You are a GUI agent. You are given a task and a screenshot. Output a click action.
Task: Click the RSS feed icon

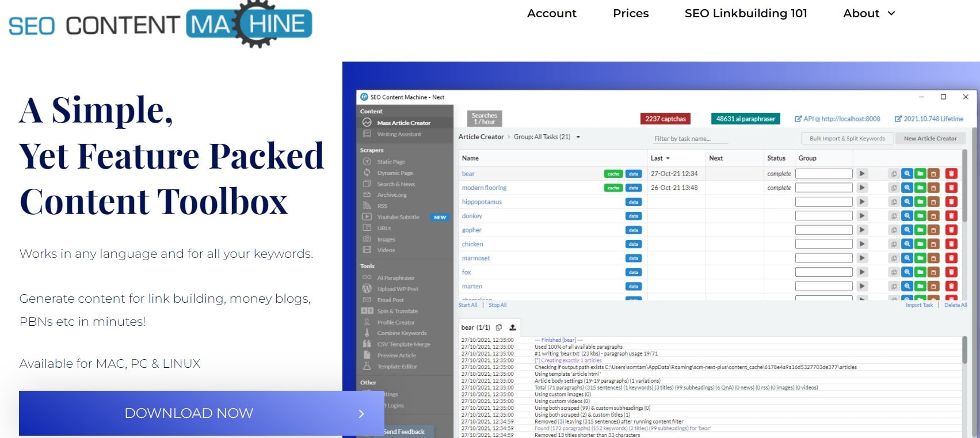click(367, 205)
